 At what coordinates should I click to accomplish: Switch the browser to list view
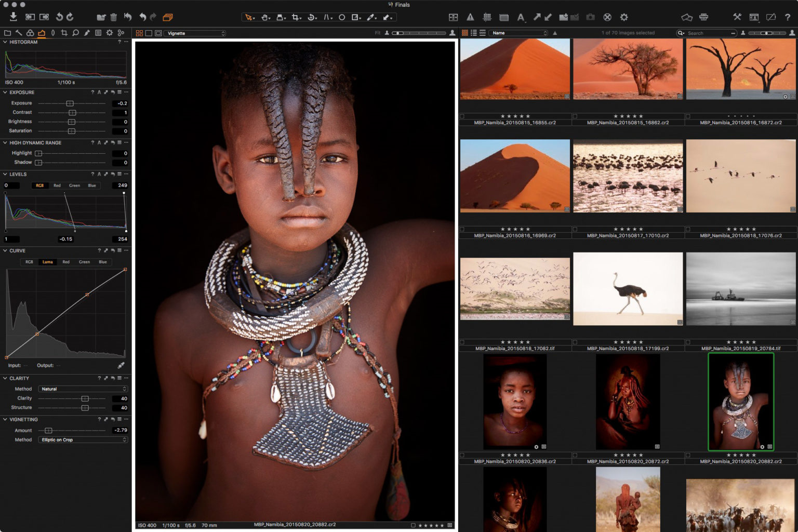(474, 33)
